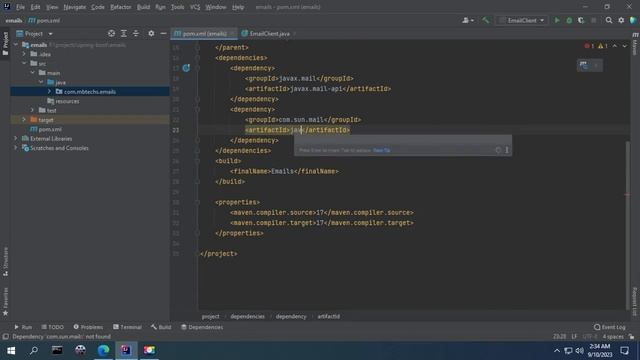Expand all icon in Project panel
The width and height of the screenshot is (640, 360).
click(124, 33)
